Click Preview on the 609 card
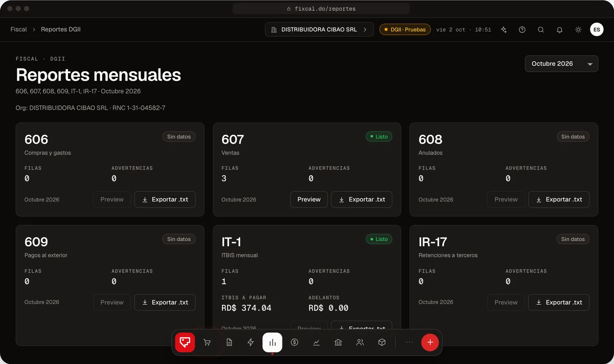614x364 pixels. pos(112,302)
